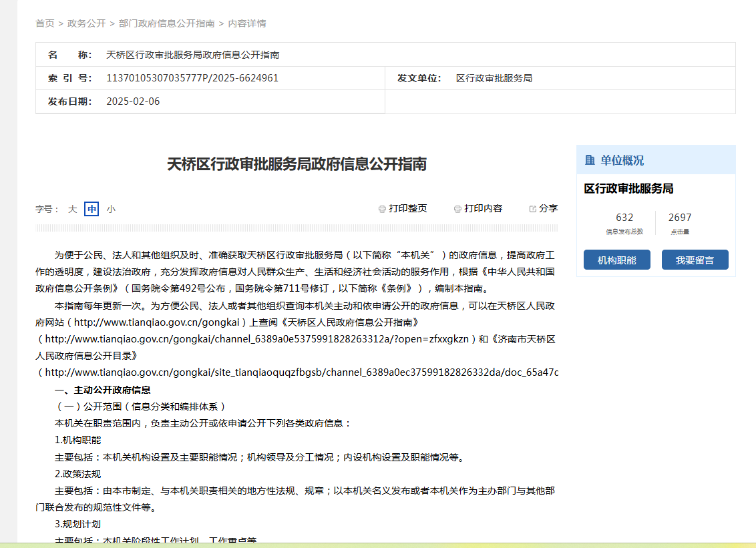Follow the URL ending in open=zfxxgkzn
The width and height of the screenshot is (756, 548).
pyautogui.click(x=257, y=339)
